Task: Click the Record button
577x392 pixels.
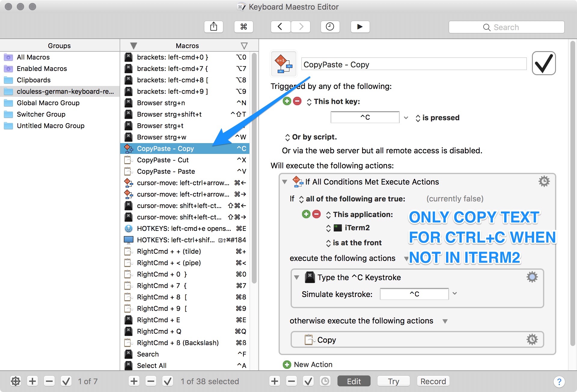Action: (x=433, y=381)
